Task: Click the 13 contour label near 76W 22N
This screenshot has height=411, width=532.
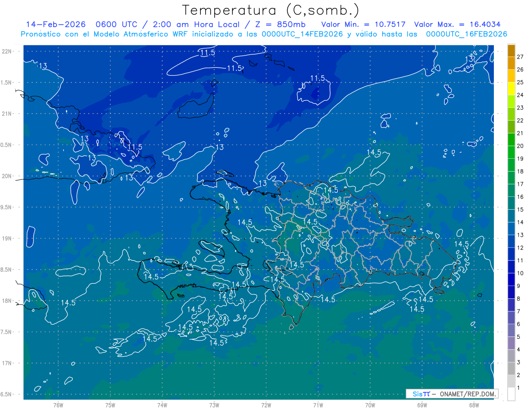Action: pyautogui.click(x=43, y=66)
